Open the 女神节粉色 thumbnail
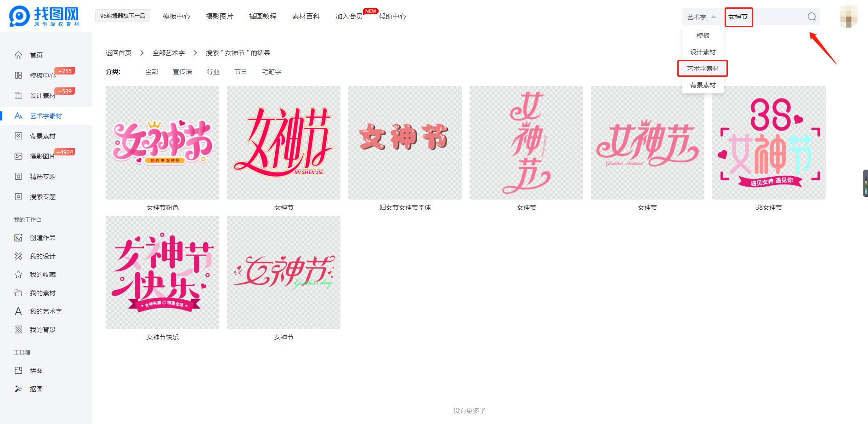 pyautogui.click(x=162, y=143)
